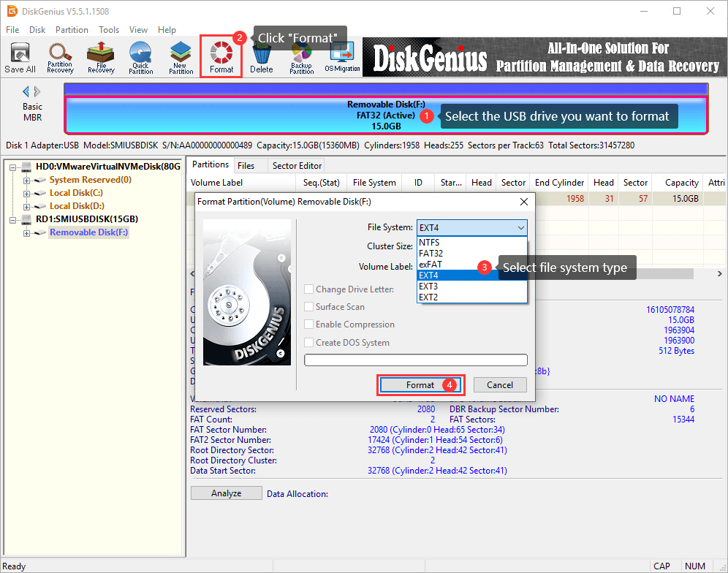The image size is (728, 573).
Task: Open the Help menu
Action: [x=167, y=30]
